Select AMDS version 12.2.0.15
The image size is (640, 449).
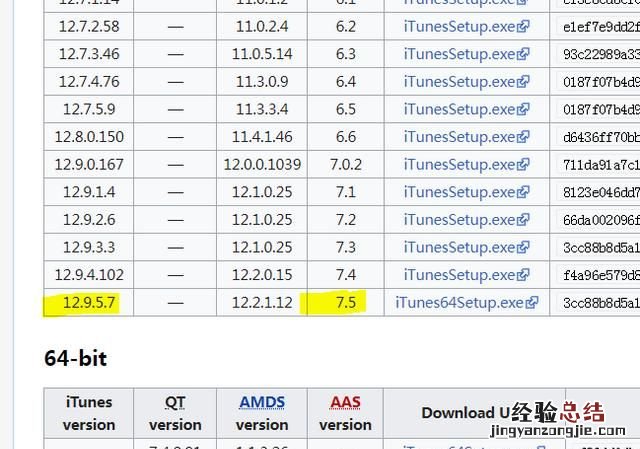point(262,275)
